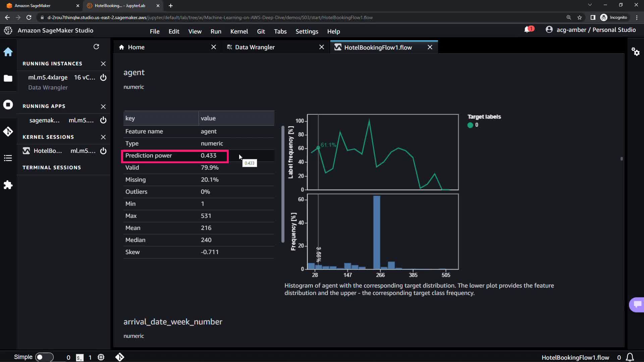Toggle the target label 0 legend marker
This screenshot has height=362, width=644.
click(x=470, y=125)
